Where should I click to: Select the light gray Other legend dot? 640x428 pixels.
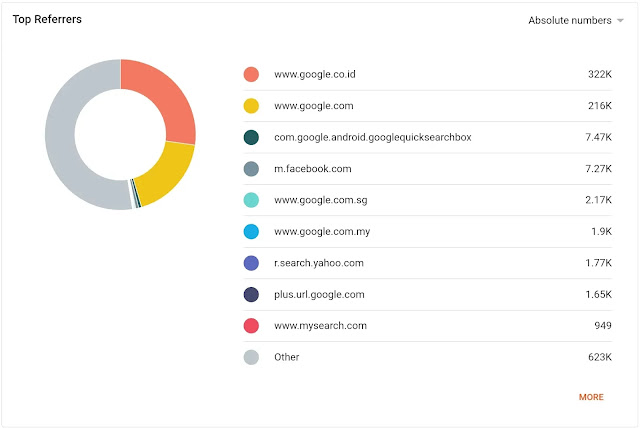click(251, 357)
